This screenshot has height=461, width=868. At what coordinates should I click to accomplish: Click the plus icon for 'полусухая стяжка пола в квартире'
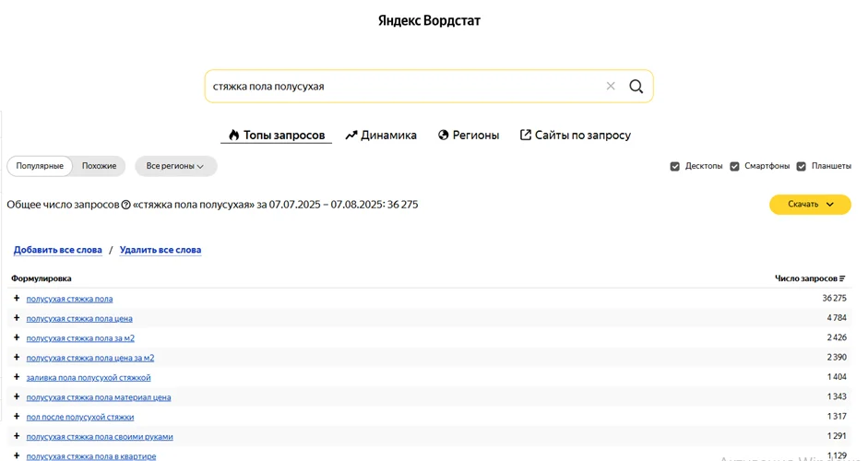pyautogui.click(x=17, y=456)
